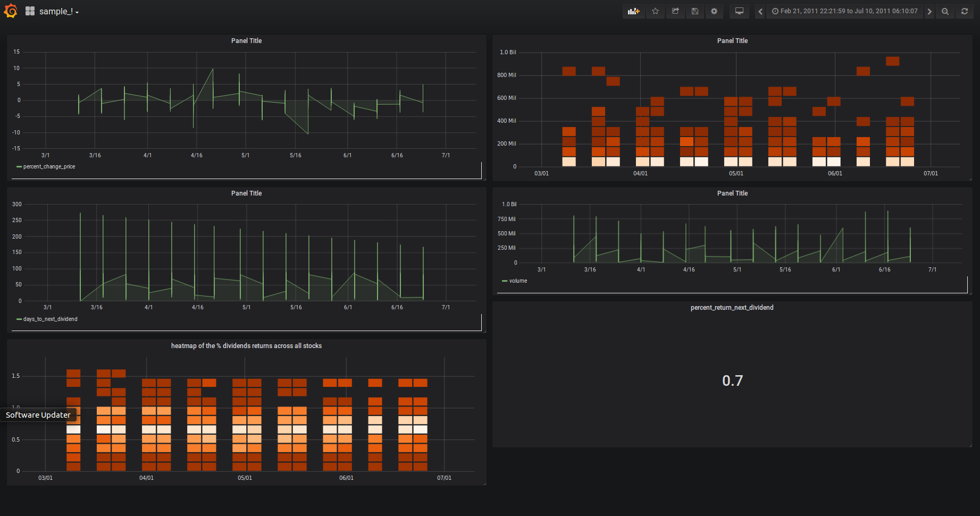Toggle the percent_change_price legend series
This screenshot has height=516, width=980.
49,167
